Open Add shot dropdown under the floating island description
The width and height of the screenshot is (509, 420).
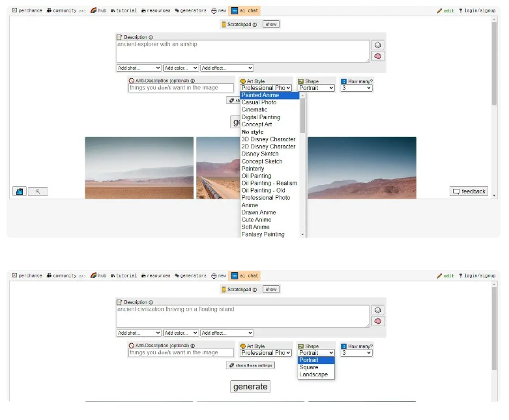tap(139, 333)
